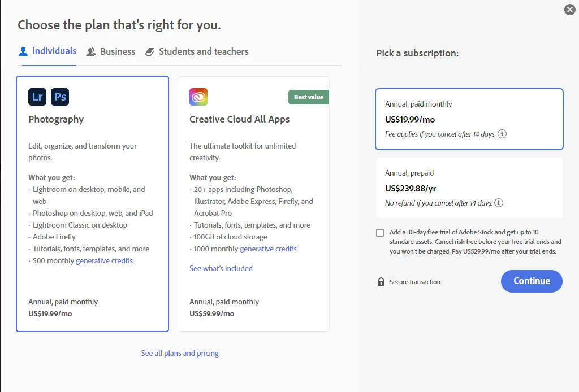
Task: Click the Creative Cloud All Apps title
Action: pos(239,119)
